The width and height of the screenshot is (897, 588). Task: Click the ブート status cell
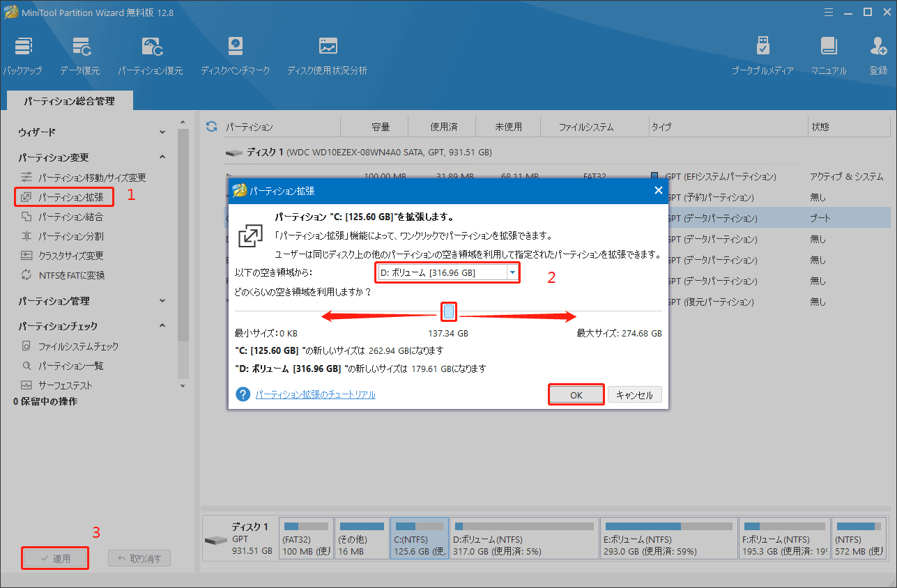tap(820, 217)
